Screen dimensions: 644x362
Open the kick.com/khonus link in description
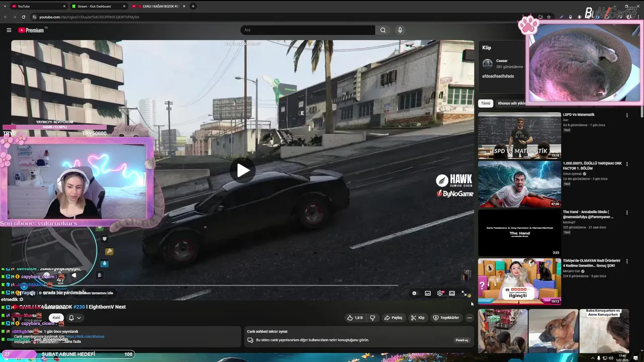[85, 336]
